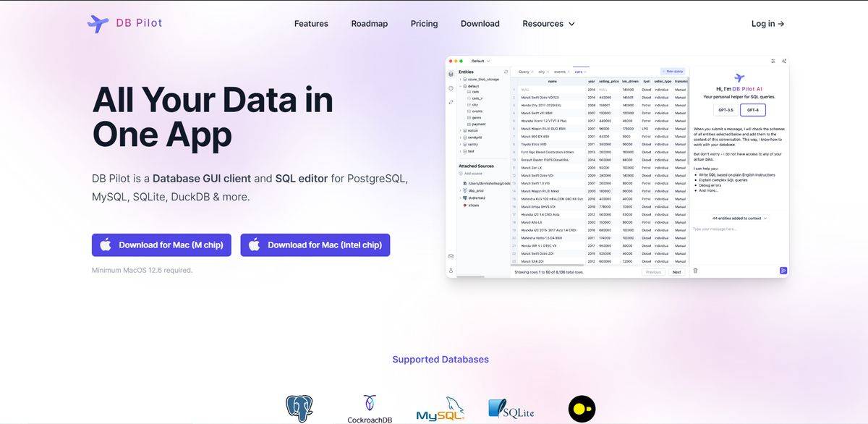Go to the Roadmap page

369,24
